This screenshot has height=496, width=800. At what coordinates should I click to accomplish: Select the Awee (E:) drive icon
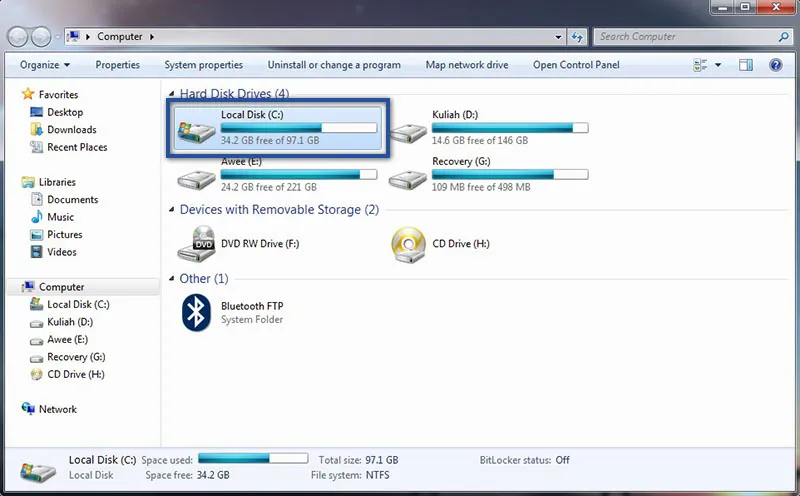tap(196, 180)
